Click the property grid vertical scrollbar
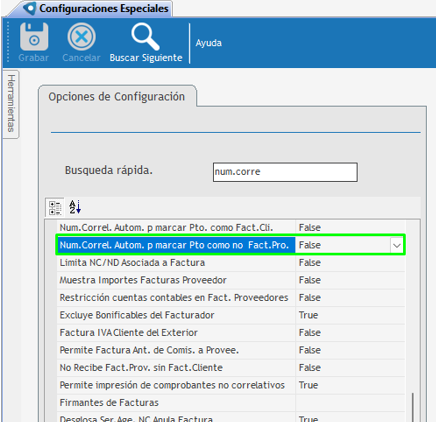This screenshot has height=422, width=436. click(x=413, y=407)
